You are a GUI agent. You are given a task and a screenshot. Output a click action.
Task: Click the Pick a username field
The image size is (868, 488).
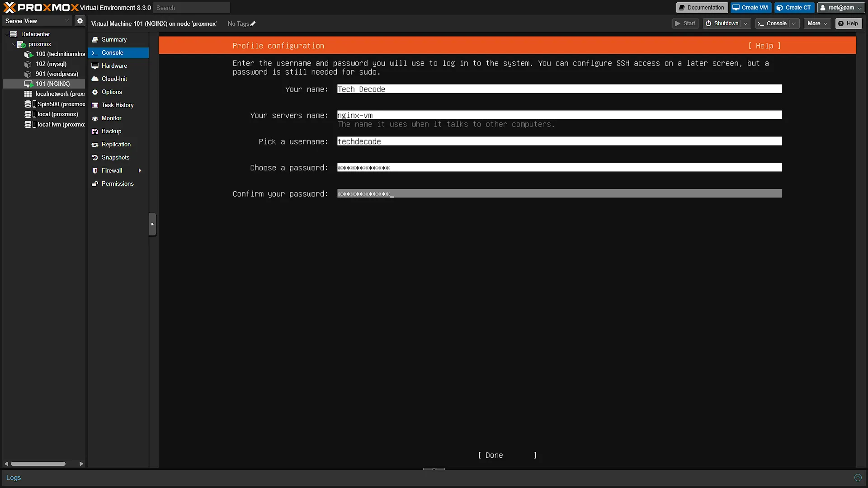pyautogui.click(x=559, y=141)
